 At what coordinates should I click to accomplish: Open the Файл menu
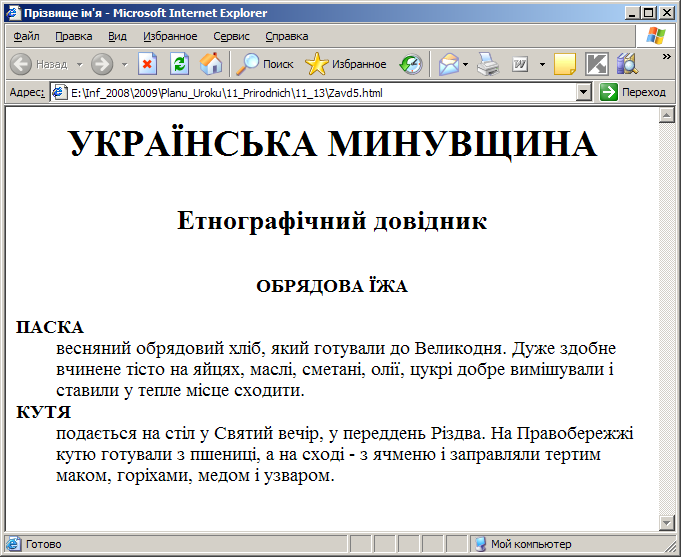[x=26, y=36]
